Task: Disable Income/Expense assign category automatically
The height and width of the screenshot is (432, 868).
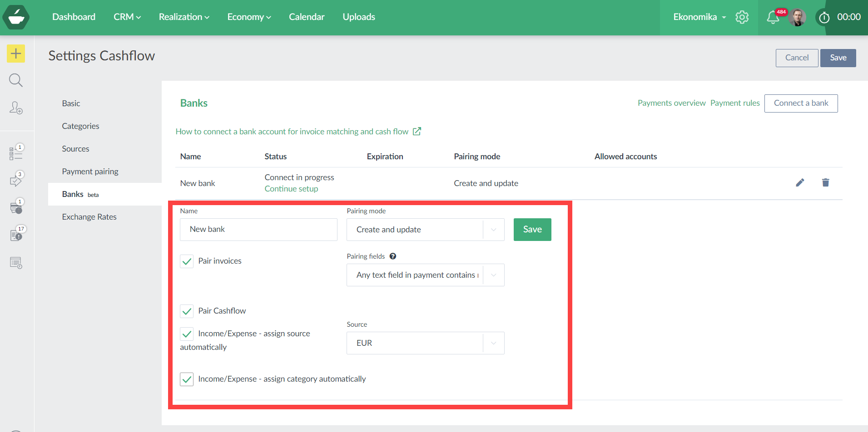Action: click(x=187, y=379)
